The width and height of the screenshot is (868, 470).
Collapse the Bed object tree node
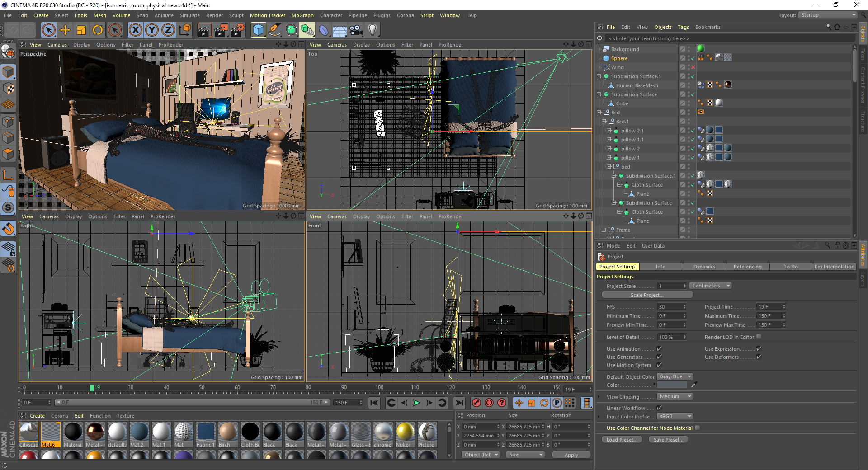pyautogui.click(x=599, y=113)
